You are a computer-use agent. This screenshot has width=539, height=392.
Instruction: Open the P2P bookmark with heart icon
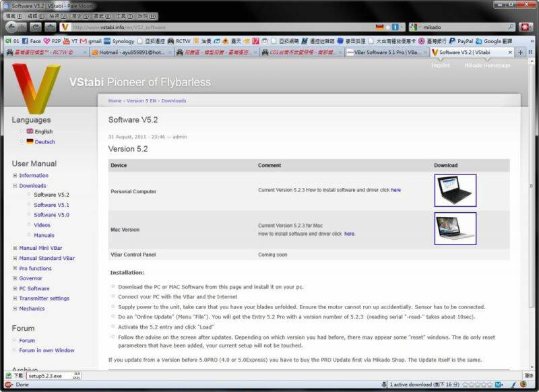(x=52, y=41)
